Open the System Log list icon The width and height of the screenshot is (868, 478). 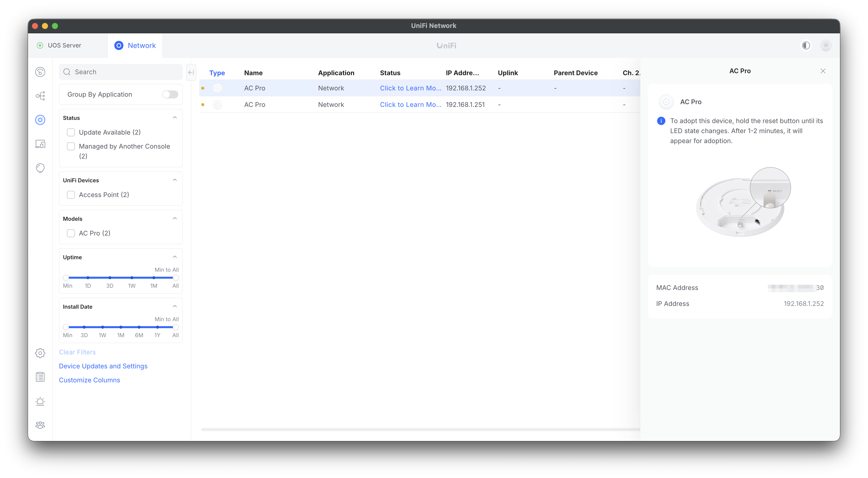[40, 377]
